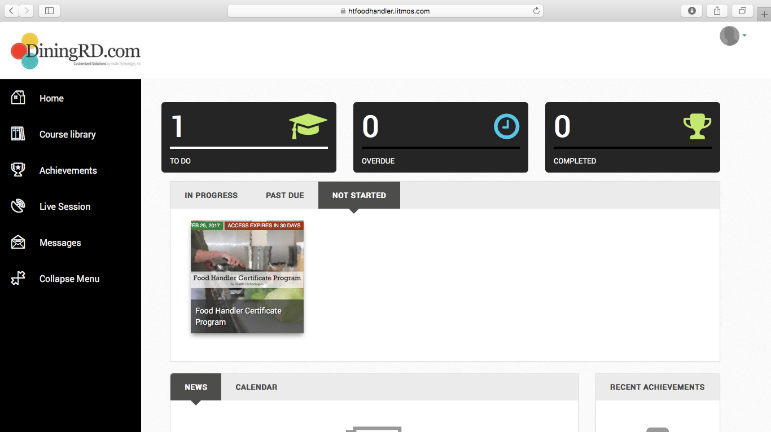The width and height of the screenshot is (771, 432).
Task: Click the Messages envelope icon
Action: tap(18, 242)
